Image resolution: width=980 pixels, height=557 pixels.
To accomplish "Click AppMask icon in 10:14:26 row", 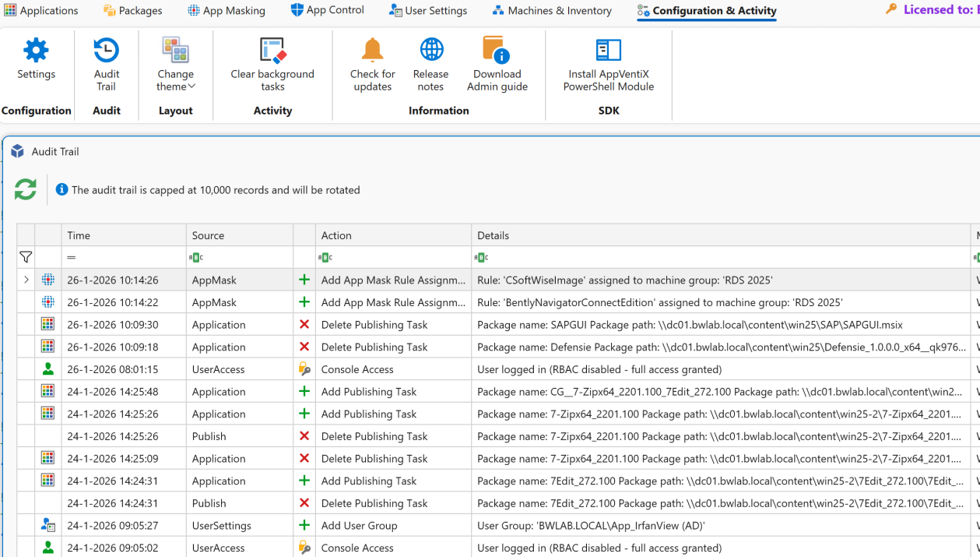I will tap(48, 280).
